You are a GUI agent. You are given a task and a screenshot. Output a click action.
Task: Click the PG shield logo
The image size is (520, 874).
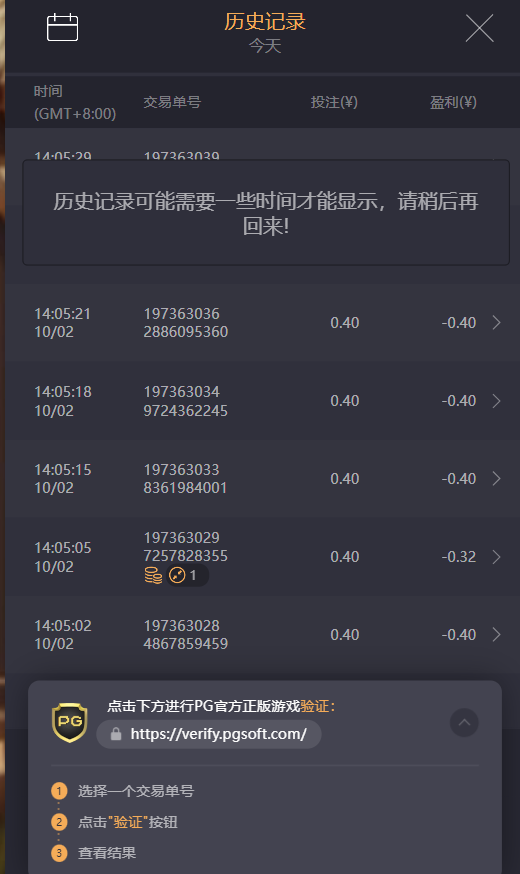(70, 722)
